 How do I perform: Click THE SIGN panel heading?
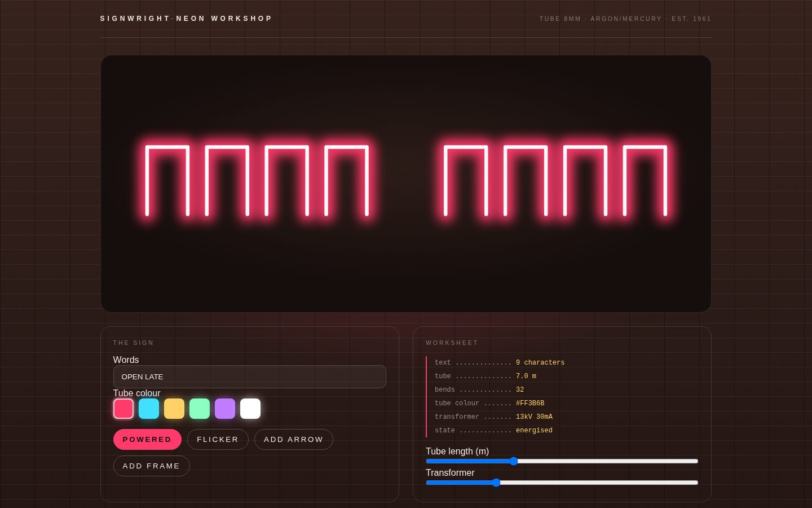pyautogui.click(x=133, y=343)
